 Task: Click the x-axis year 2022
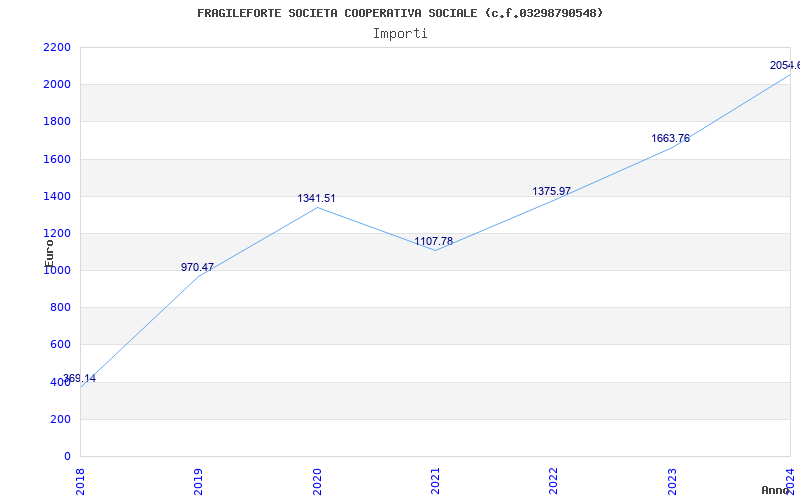(x=554, y=481)
